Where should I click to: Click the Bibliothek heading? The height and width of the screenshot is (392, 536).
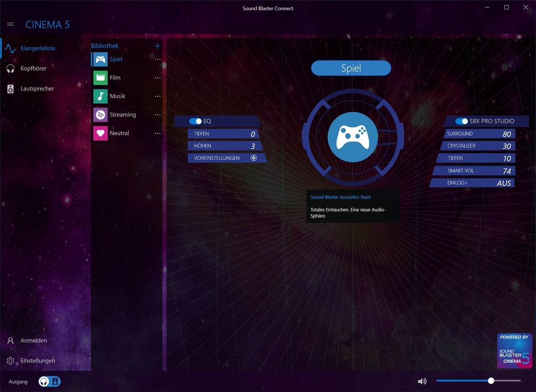coord(105,46)
